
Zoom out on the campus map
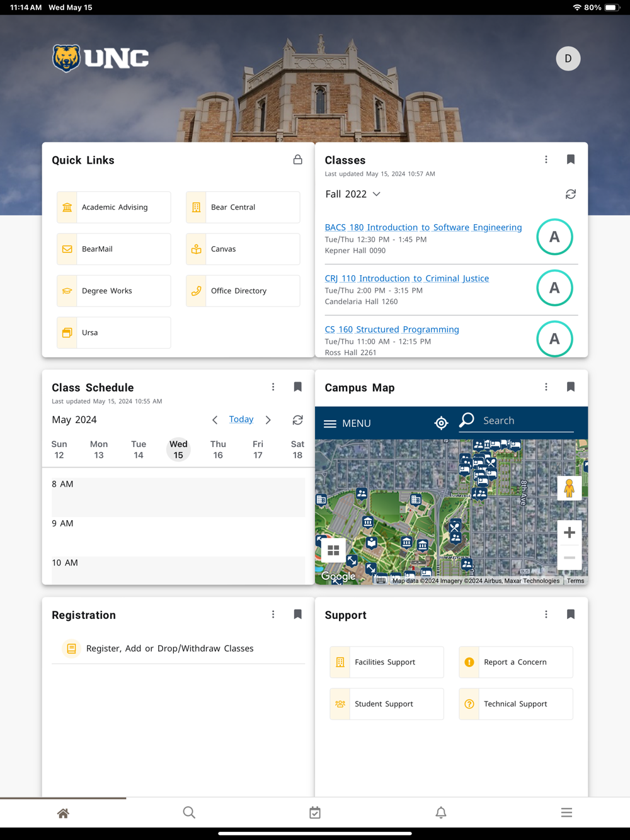click(x=570, y=557)
